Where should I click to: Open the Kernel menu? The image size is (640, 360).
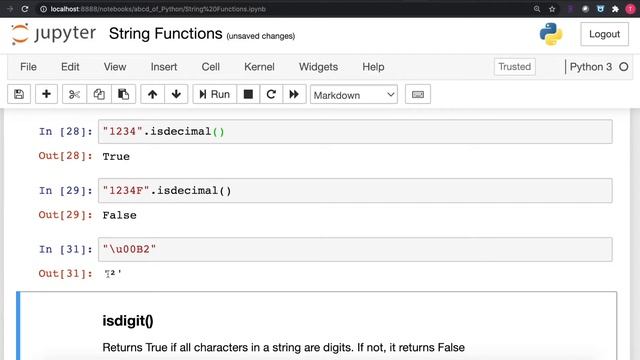[259, 67]
